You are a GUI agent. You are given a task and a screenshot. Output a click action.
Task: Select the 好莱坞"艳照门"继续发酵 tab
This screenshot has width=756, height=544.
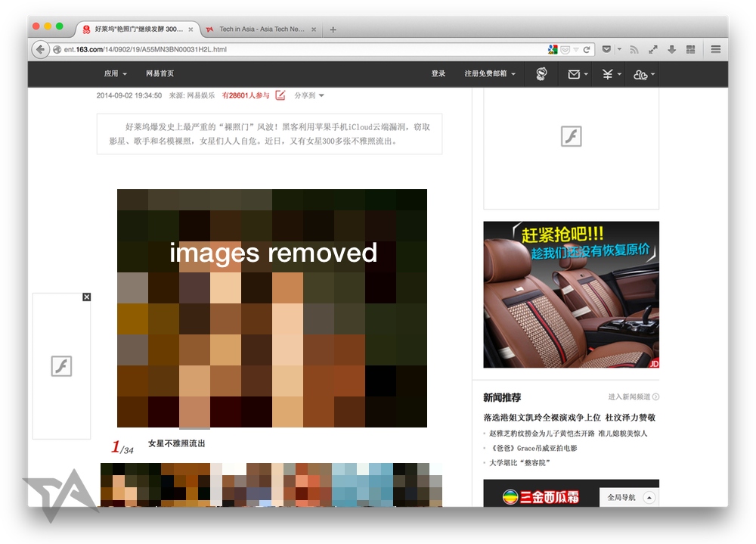coord(138,29)
